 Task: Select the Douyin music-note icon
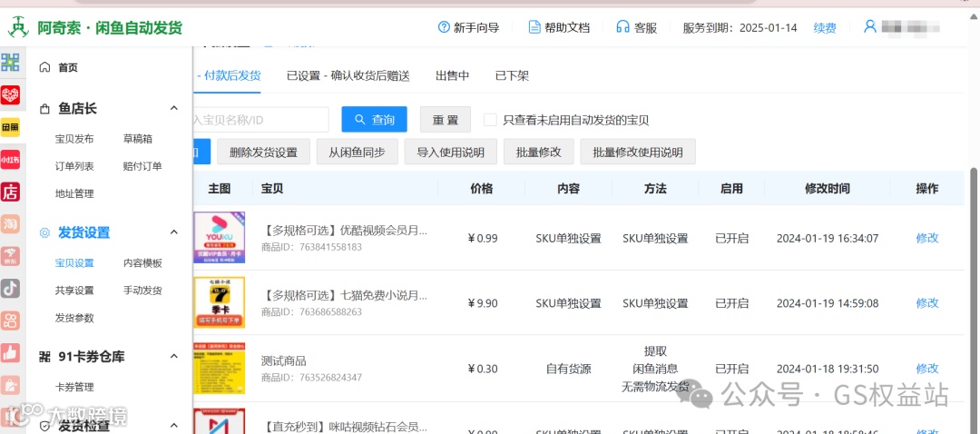coord(10,288)
